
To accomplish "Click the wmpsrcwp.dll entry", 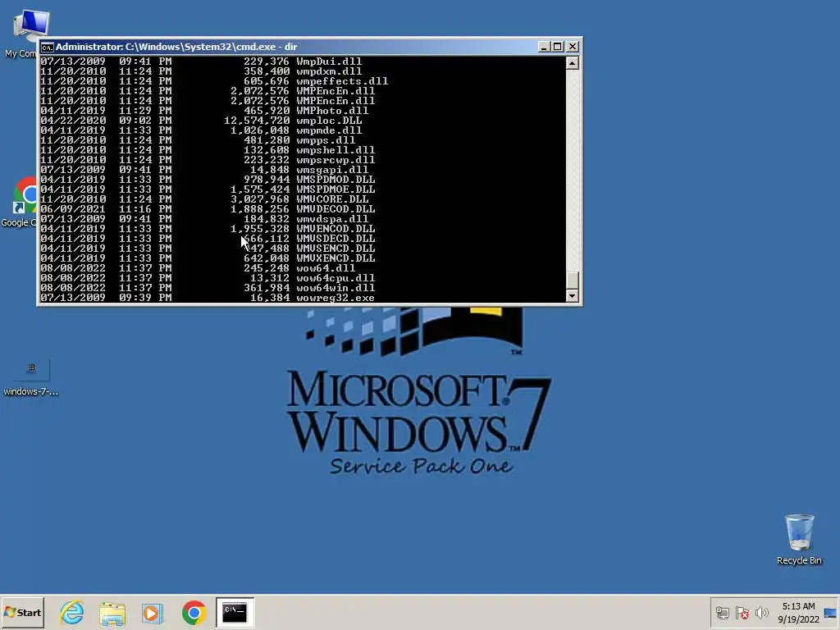I will point(336,160).
